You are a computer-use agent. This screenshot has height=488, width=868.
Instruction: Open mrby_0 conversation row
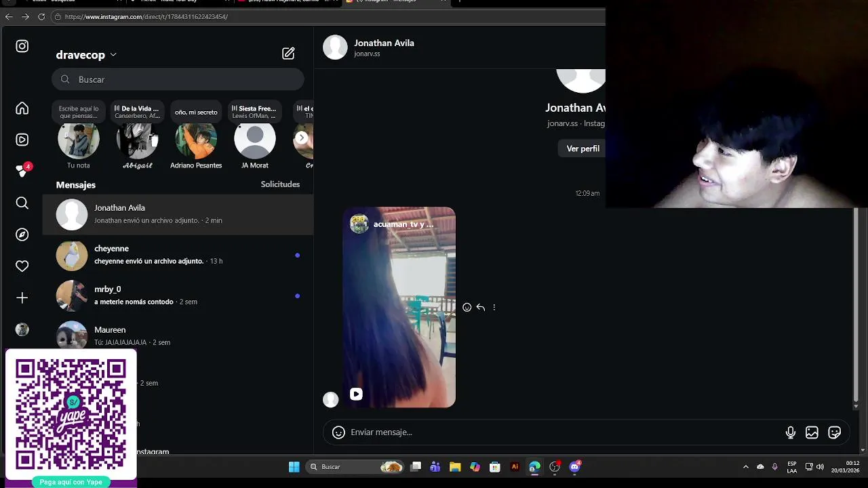(178, 296)
